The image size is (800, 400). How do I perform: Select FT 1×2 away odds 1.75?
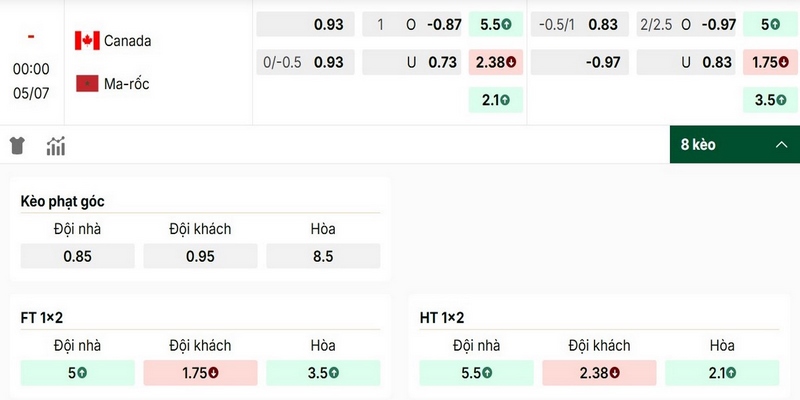coord(201,373)
